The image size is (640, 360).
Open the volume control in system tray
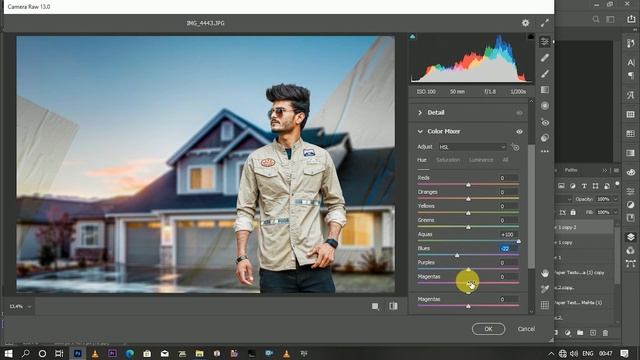point(573,353)
